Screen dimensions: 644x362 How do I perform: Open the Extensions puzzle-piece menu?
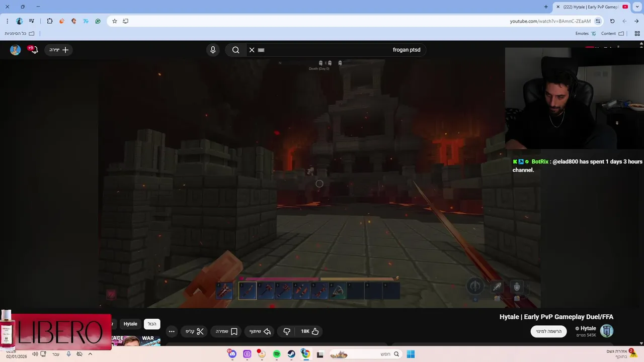[x=49, y=21]
